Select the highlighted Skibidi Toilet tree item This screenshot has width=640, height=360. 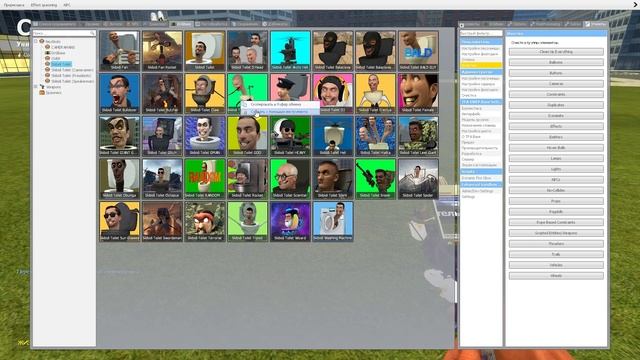point(61,64)
